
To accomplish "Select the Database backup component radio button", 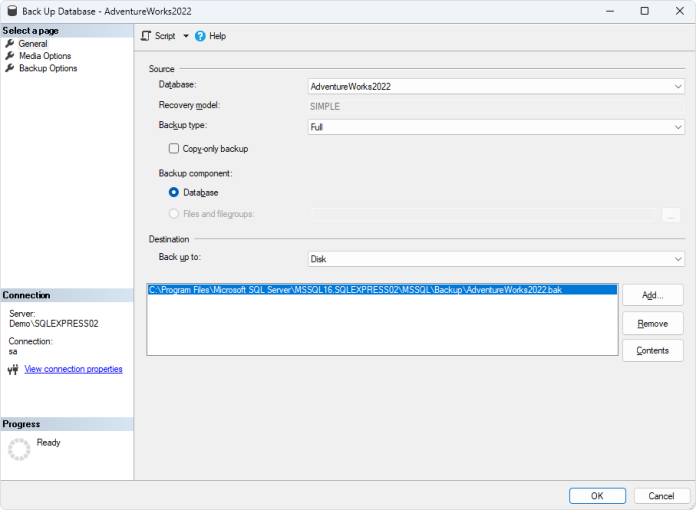I will click(174, 192).
